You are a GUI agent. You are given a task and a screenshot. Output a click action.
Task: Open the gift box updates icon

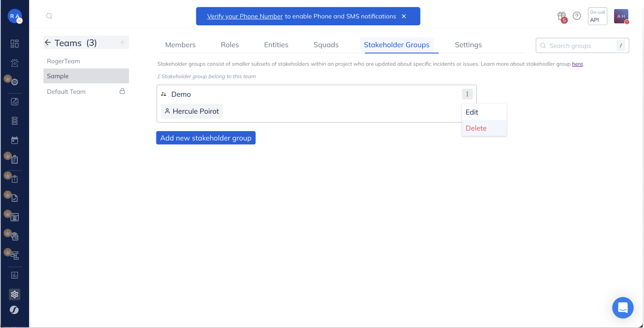coord(562,16)
